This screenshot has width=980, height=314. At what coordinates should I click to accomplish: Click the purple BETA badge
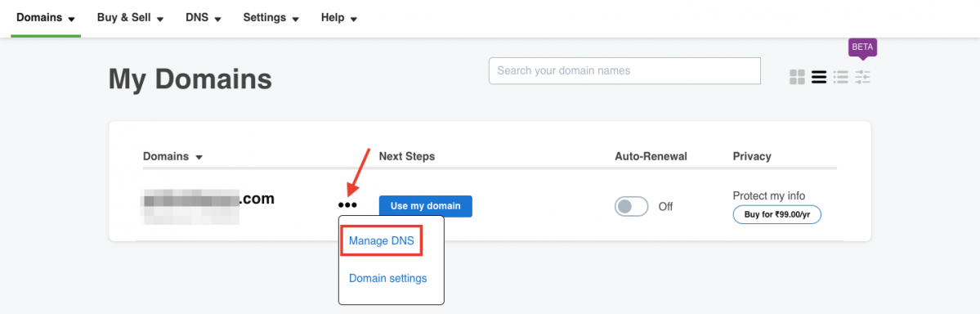862,47
